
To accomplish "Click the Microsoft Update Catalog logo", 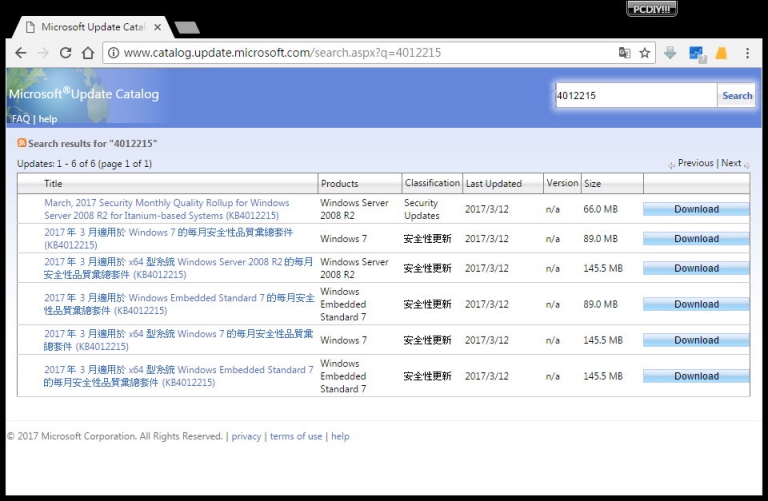I will [84, 94].
